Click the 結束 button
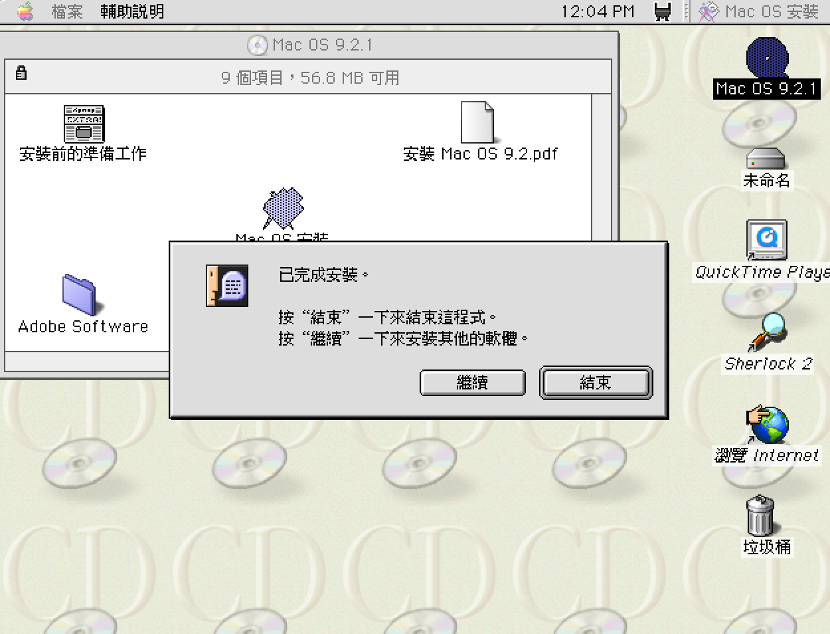Viewport: 830px width, 634px height. click(596, 382)
